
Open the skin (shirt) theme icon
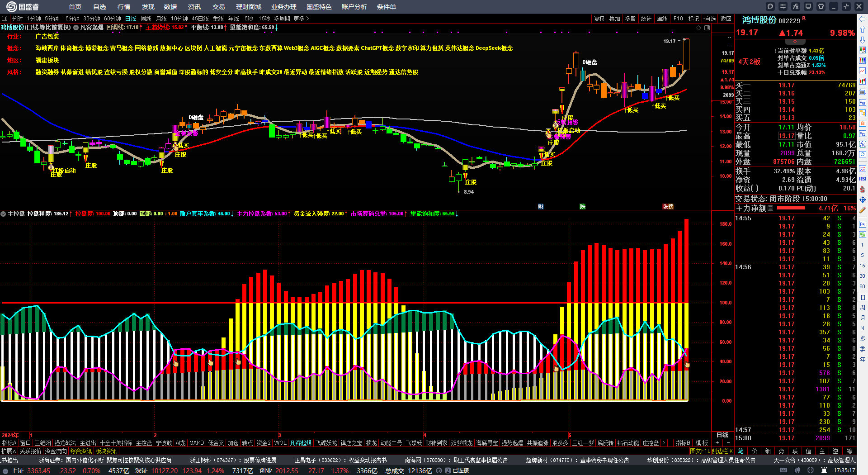pos(821,6)
